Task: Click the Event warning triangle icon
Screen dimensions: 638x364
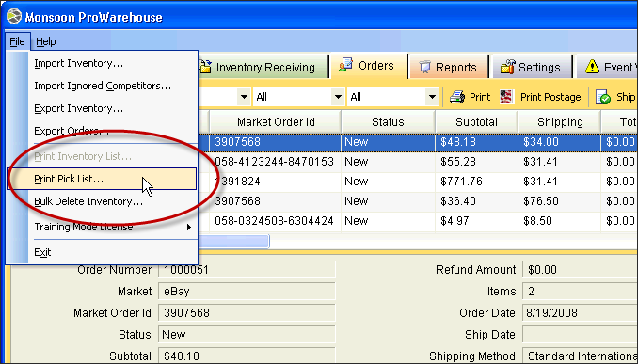Action: (x=592, y=67)
